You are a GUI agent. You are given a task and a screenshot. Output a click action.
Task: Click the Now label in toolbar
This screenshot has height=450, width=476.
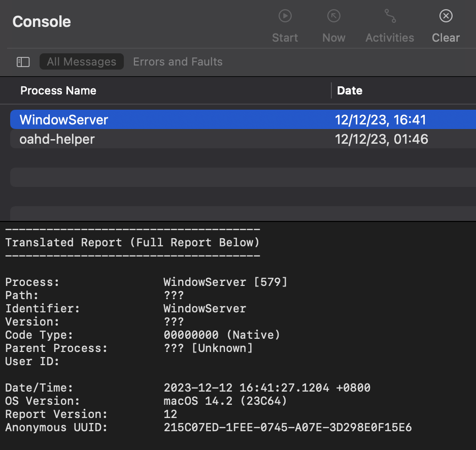pyautogui.click(x=333, y=38)
